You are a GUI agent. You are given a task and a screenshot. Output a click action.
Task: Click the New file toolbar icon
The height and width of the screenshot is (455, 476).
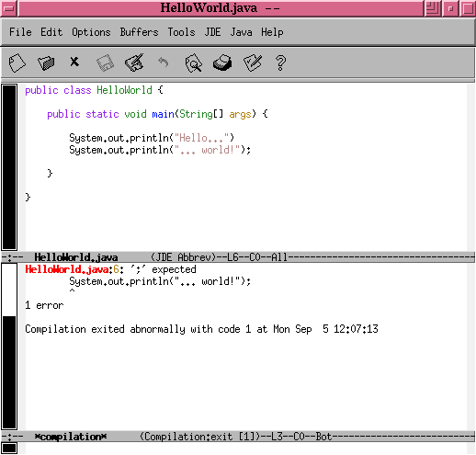click(17, 63)
